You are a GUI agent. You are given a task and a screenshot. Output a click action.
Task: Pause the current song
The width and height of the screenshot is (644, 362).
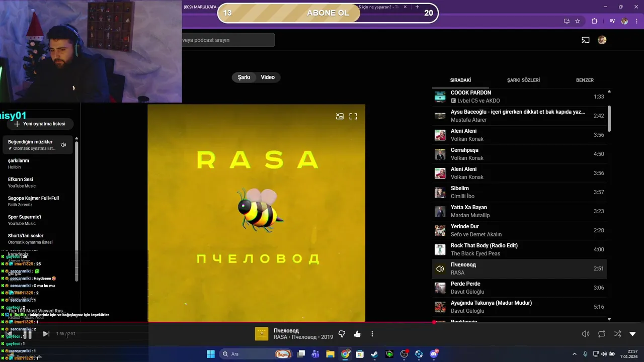click(28, 334)
